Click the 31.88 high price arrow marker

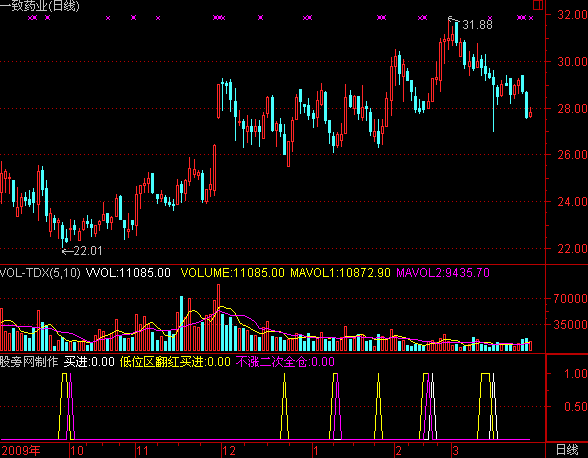tap(471, 24)
